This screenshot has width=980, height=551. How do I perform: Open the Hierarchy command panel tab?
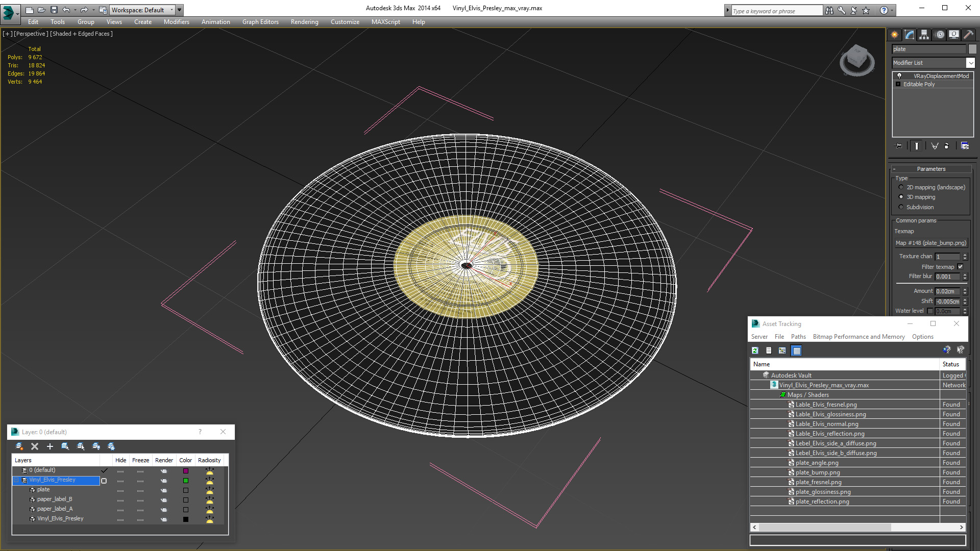click(924, 35)
